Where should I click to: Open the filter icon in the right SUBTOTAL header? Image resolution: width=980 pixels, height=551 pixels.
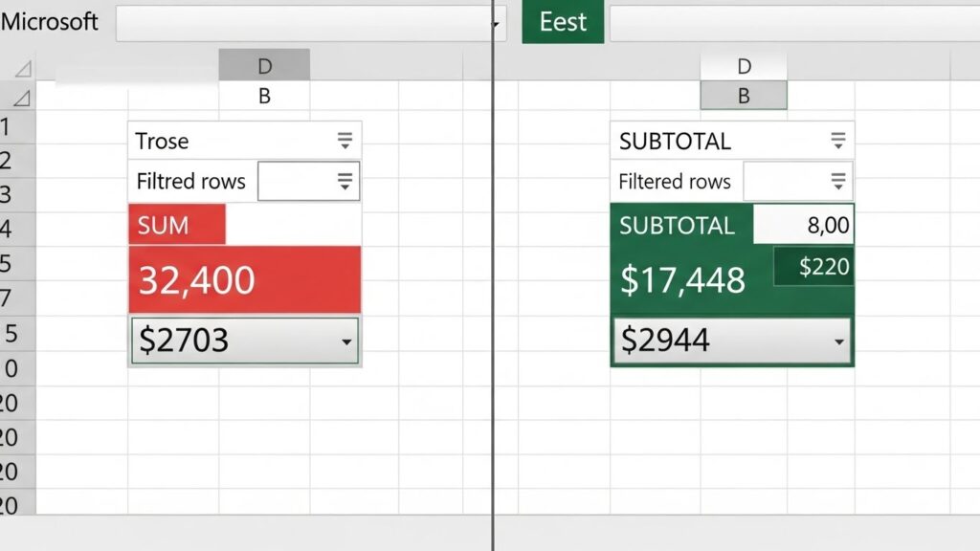point(837,142)
